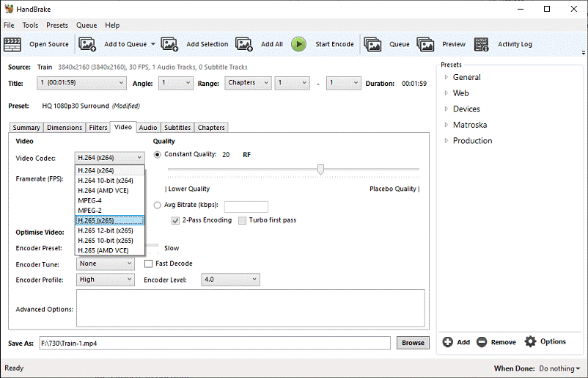
Task: Choose MPEG-2 codec option
Action: 110,211
